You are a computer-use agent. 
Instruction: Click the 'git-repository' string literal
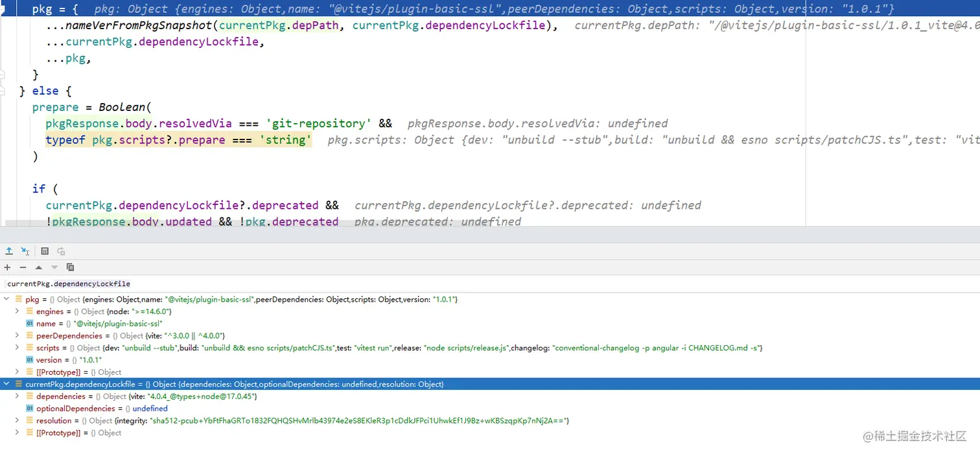click(x=319, y=123)
